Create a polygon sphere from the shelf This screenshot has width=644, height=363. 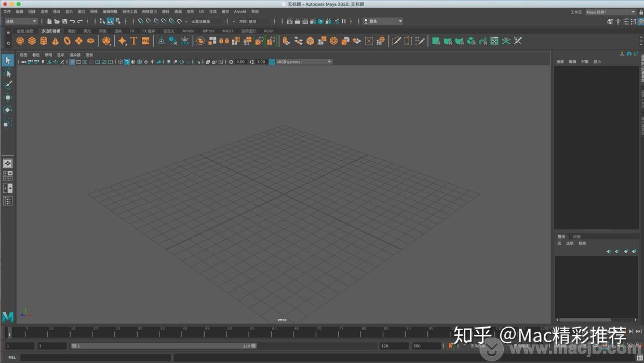(20, 41)
